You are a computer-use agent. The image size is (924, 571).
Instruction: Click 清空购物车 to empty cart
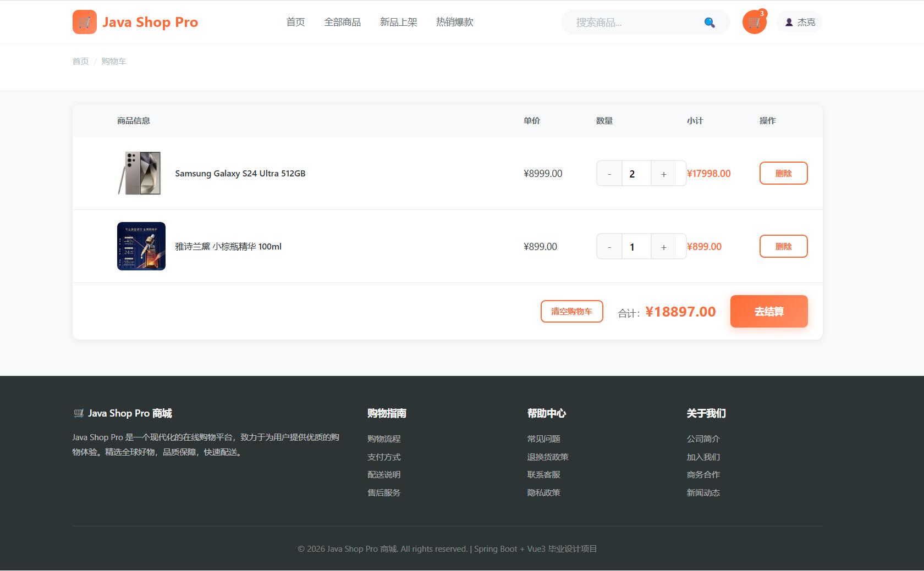[x=571, y=311]
